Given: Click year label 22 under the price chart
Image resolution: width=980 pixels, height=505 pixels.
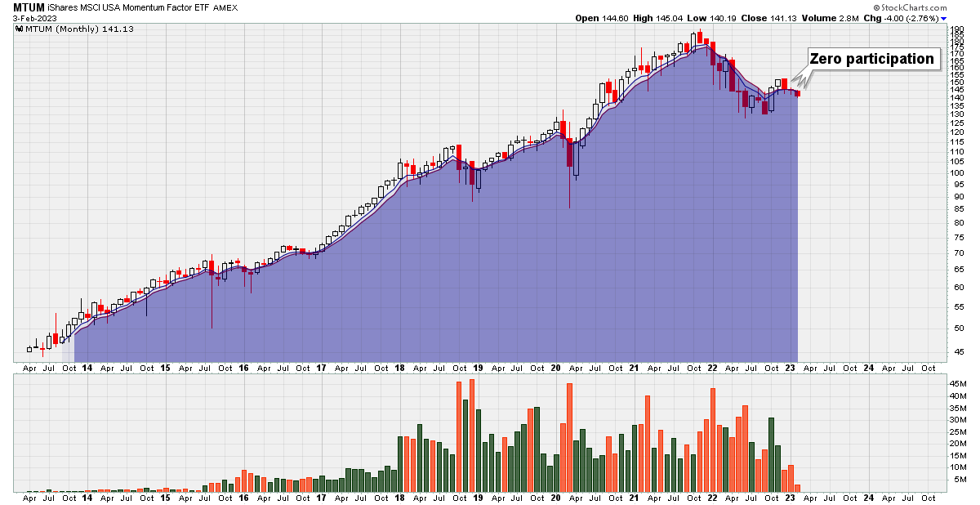Looking at the screenshot, I should 712,369.
